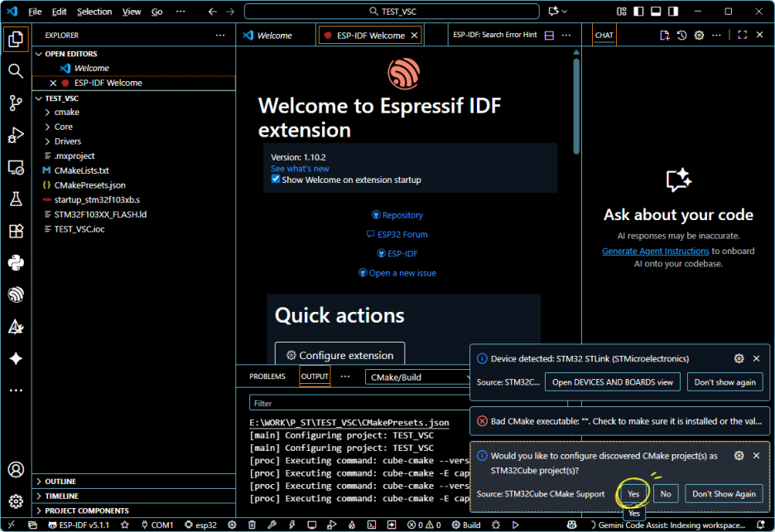Close the ESP-IDF Welcome tab

coord(415,35)
